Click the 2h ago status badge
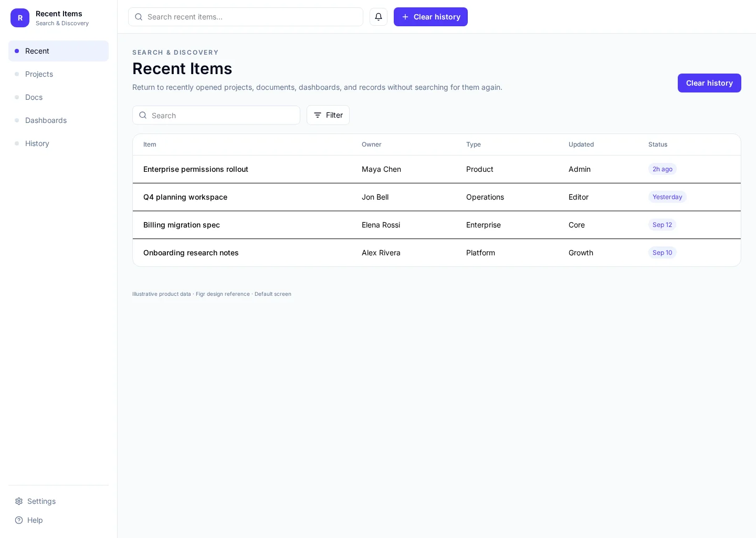This screenshot has width=756, height=538. [x=663, y=169]
